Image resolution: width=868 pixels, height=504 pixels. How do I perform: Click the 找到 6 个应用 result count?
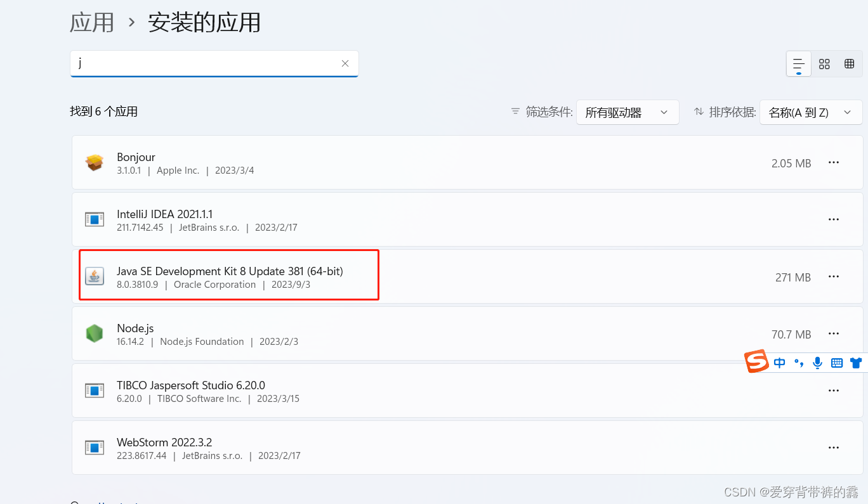(x=104, y=112)
